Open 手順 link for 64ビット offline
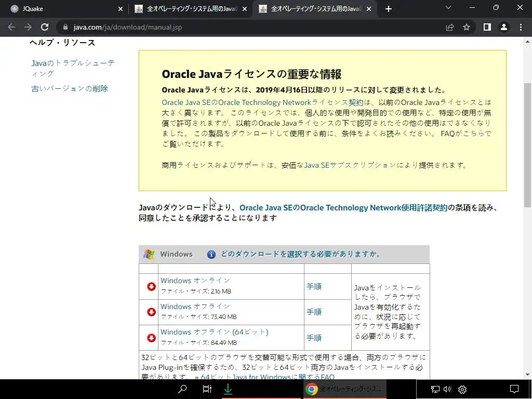This screenshot has width=532, height=399. click(x=314, y=338)
